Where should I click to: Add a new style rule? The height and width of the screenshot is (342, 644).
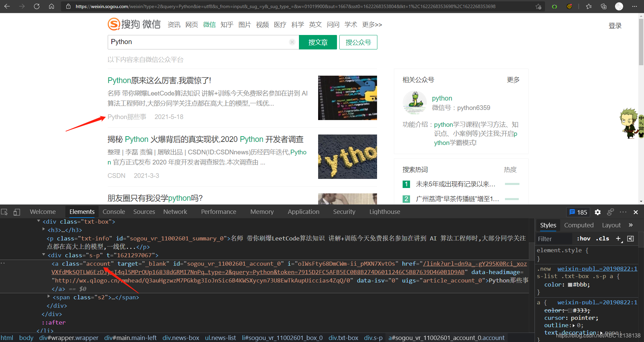pos(618,238)
